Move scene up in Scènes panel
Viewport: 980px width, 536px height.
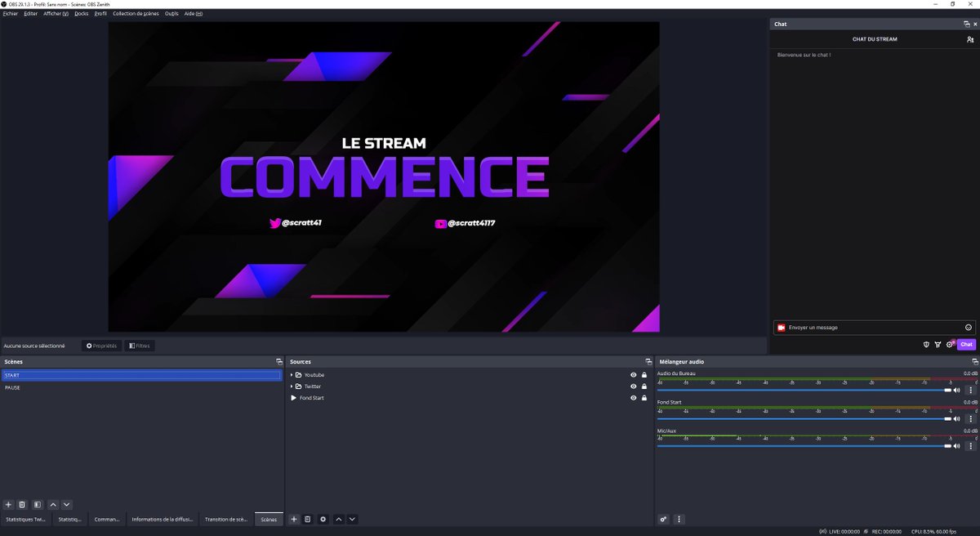[x=53, y=505]
